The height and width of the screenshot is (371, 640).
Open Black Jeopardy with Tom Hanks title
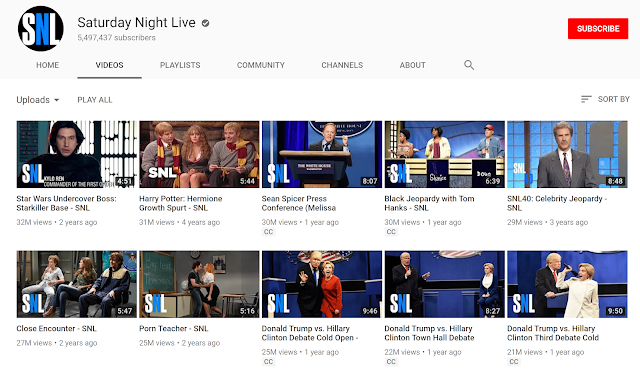pyautogui.click(x=429, y=203)
